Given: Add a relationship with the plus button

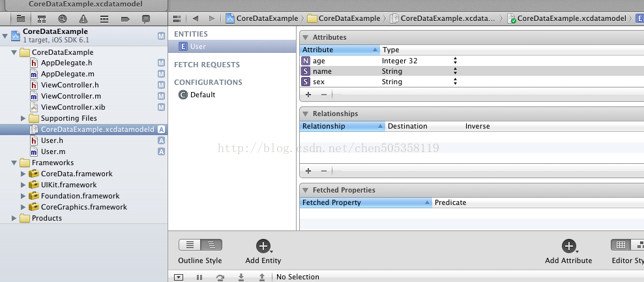Looking at the screenshot, I should [308, 170].
